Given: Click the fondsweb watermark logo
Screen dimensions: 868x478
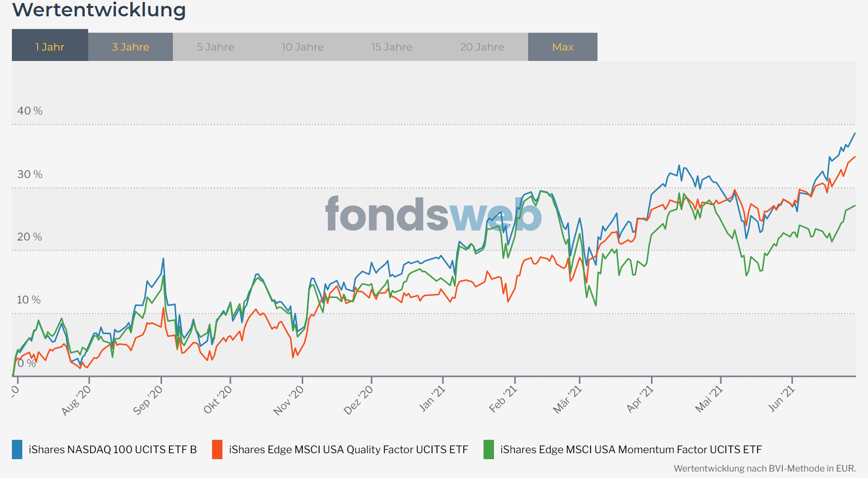Looking at the screenshot, I should click(433, 215).
